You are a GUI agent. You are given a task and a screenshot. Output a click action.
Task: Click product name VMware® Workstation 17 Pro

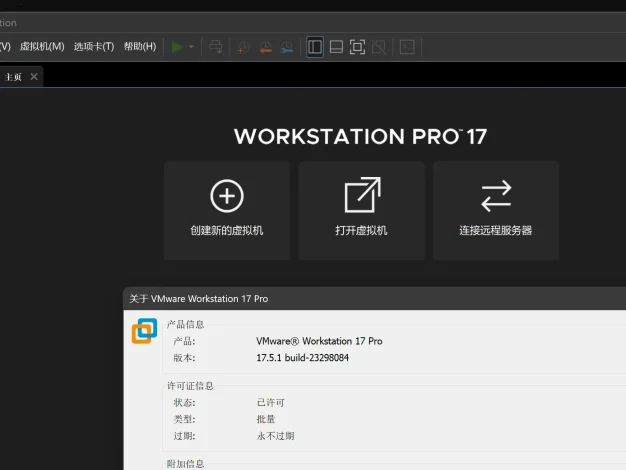click(319, 341)
